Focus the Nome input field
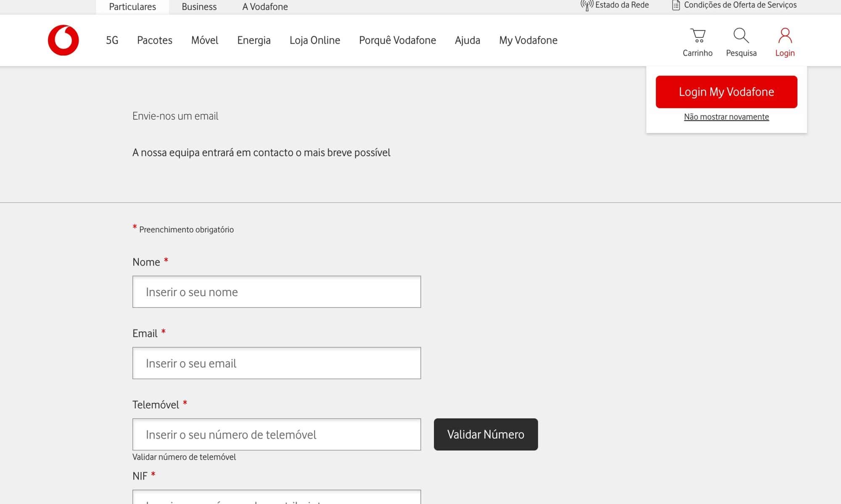The image size is (841, 504). (x=277, y=292)
